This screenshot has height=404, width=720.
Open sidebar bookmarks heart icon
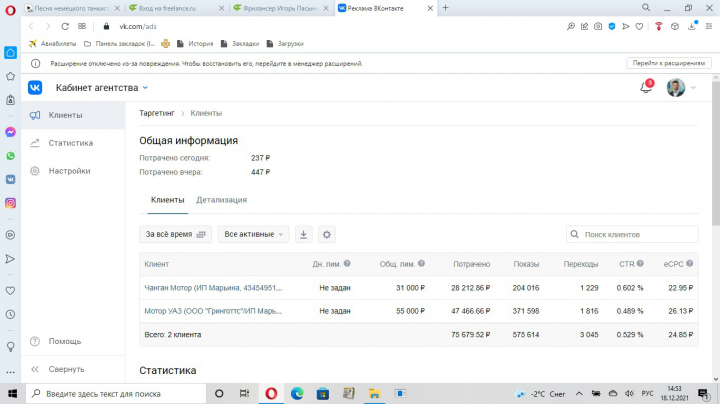tap(10, 291)
